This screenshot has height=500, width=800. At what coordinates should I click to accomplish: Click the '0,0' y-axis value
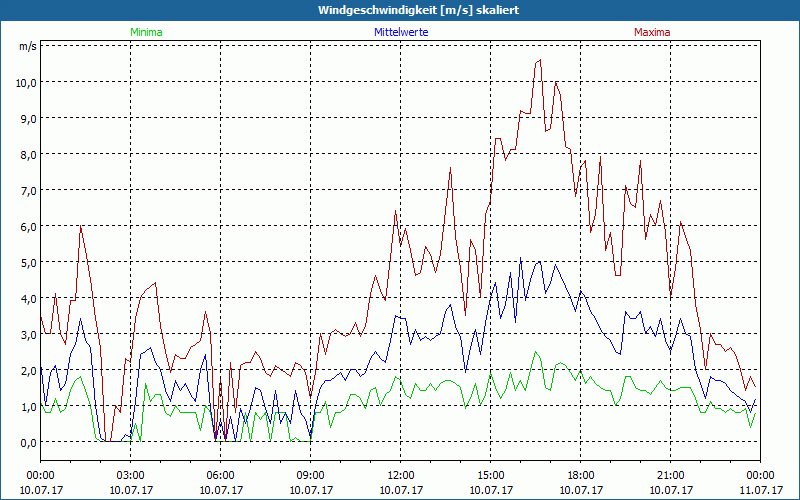(29, 442)
